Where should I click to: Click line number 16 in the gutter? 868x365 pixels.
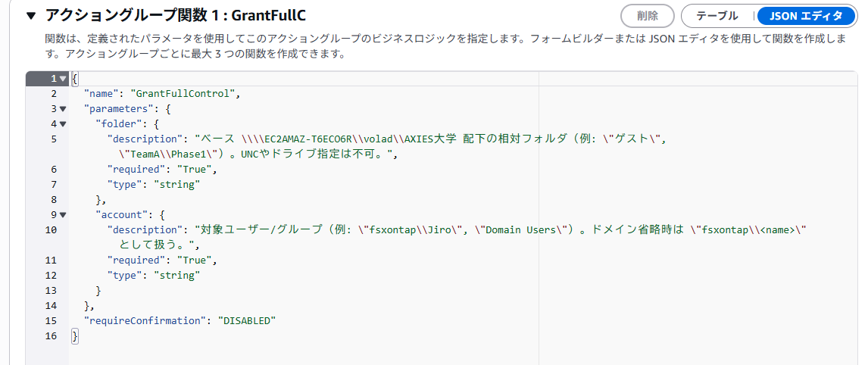tap(51, 335)
